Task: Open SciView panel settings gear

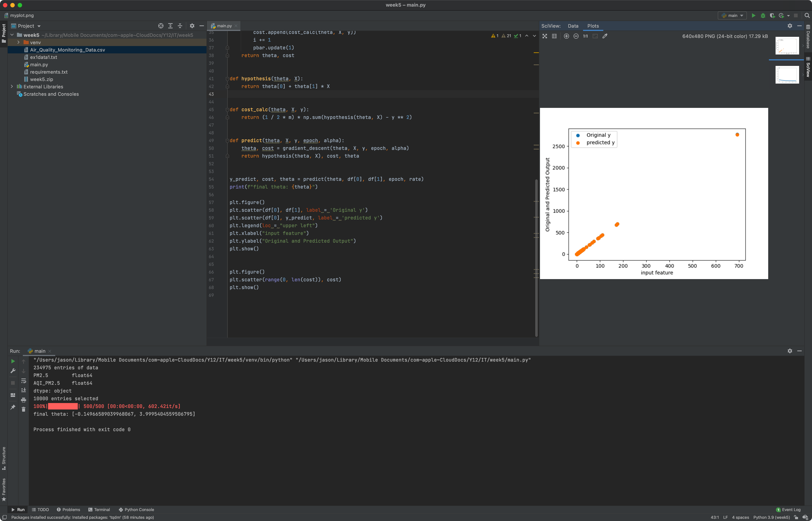Action: pyautogui.click(x=790, y=26)
